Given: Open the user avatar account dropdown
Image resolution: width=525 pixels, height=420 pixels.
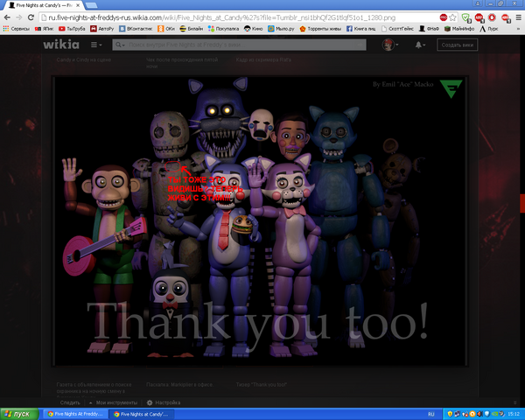Looking at the screenshot, I should (390, 45).
